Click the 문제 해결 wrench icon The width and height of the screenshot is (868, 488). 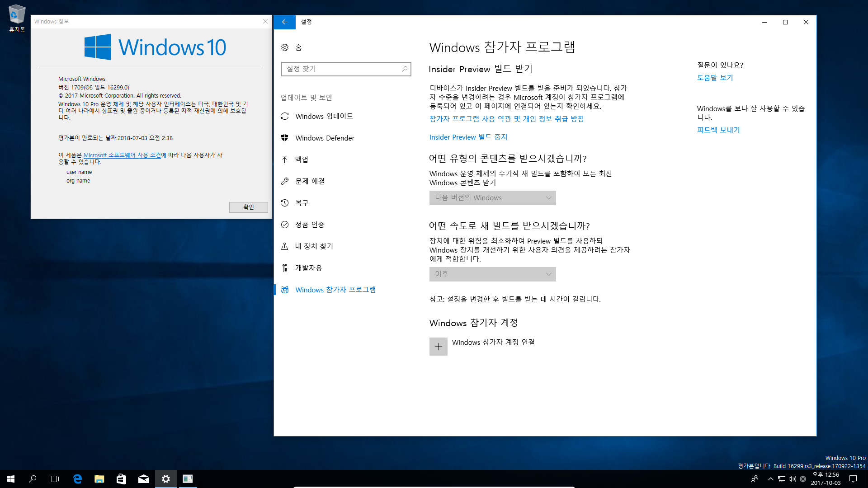(285, 181)
